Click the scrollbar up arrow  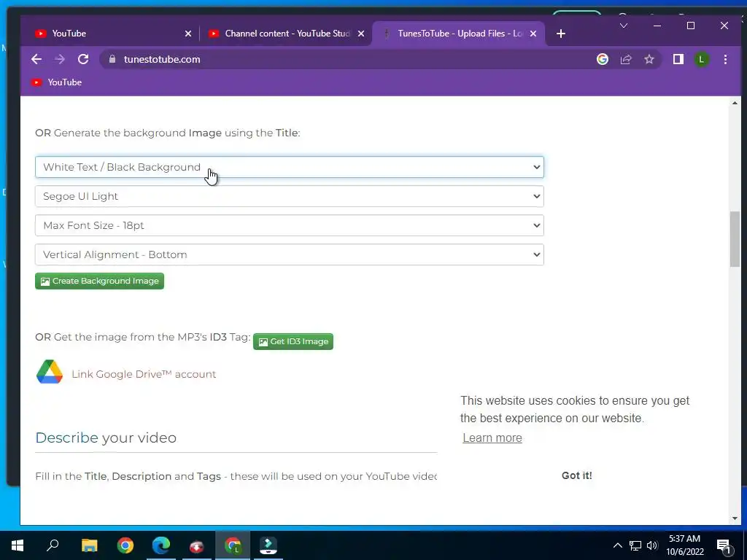735,103
